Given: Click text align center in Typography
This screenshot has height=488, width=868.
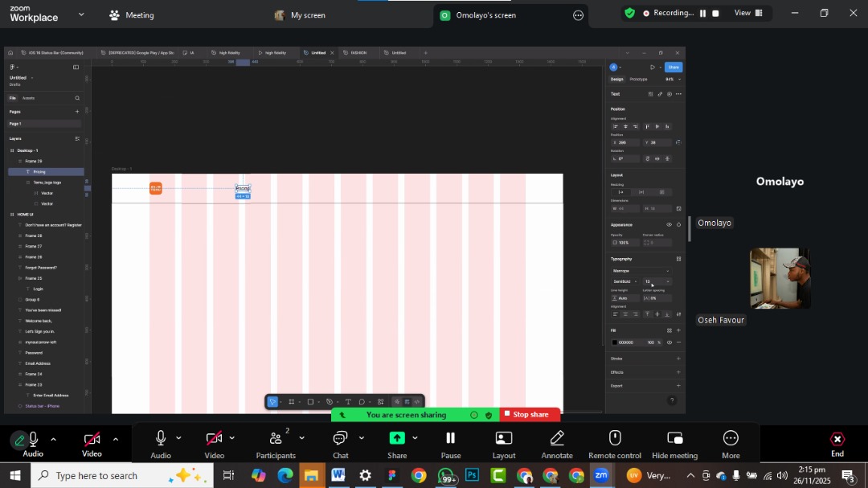Looking at the screenshot, I should 625,314.
